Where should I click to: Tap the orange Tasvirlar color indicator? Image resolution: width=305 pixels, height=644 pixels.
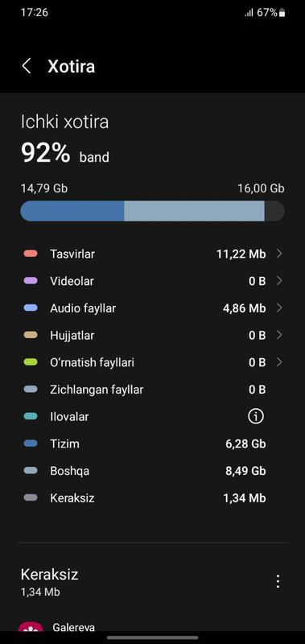tap(31, 254)
